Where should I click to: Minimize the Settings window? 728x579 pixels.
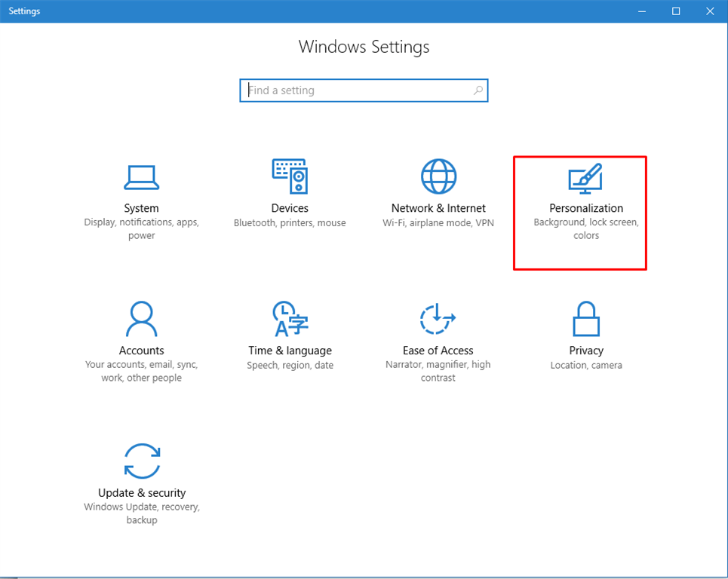pos(642,11)
